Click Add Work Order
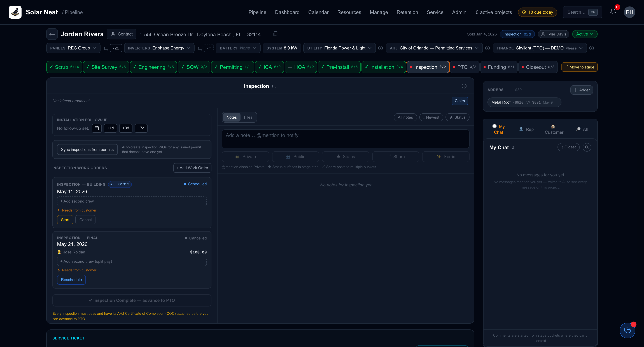The image size is (644, 347). click(192, 168)
